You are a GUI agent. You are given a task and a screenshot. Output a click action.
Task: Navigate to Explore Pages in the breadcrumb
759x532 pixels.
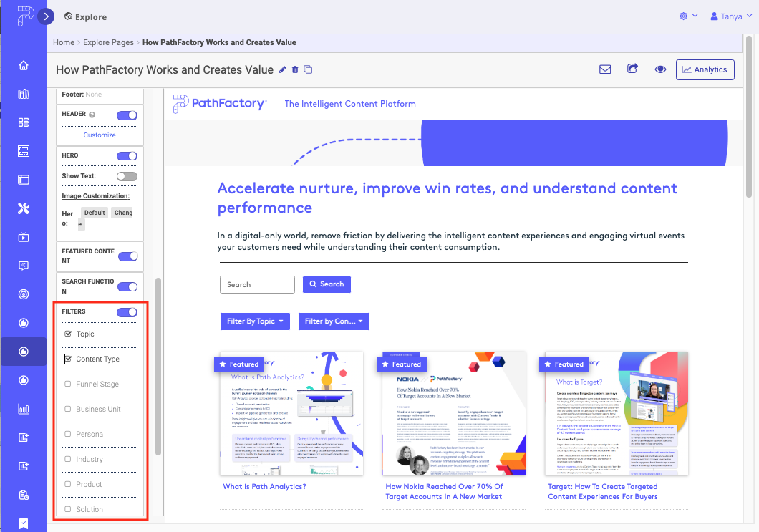coord(108,42)
